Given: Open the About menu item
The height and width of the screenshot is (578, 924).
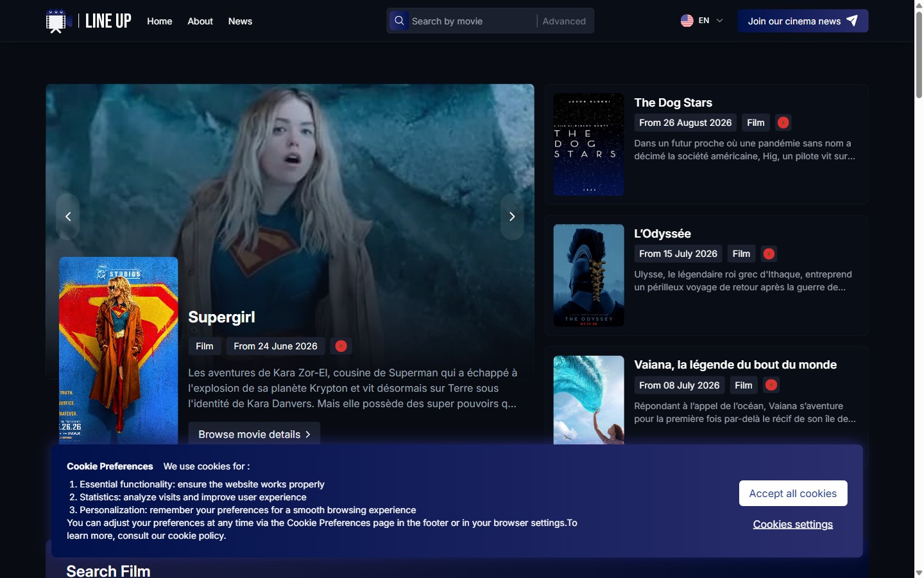Looking at the screenshot, I should (x=200, y=21).
